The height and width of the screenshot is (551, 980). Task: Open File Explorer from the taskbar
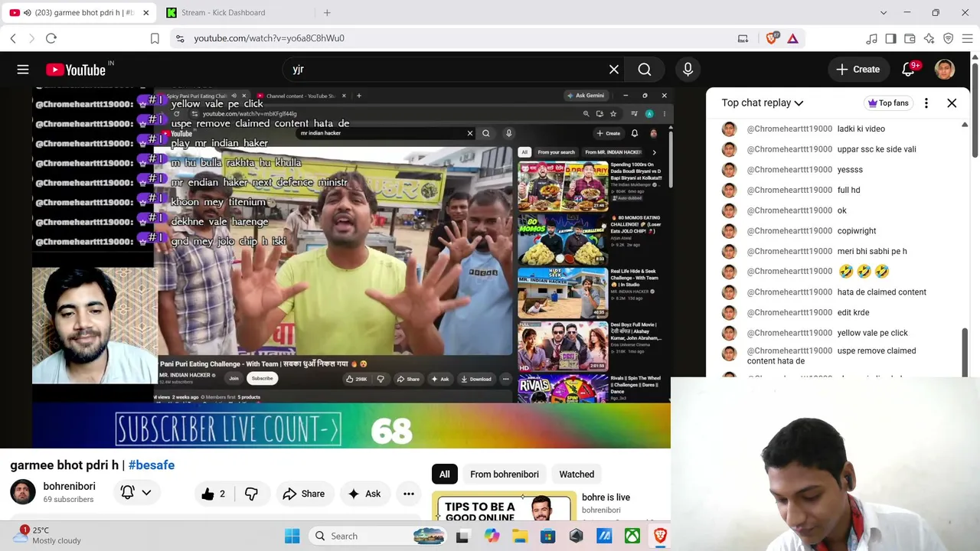click(519, 536)
